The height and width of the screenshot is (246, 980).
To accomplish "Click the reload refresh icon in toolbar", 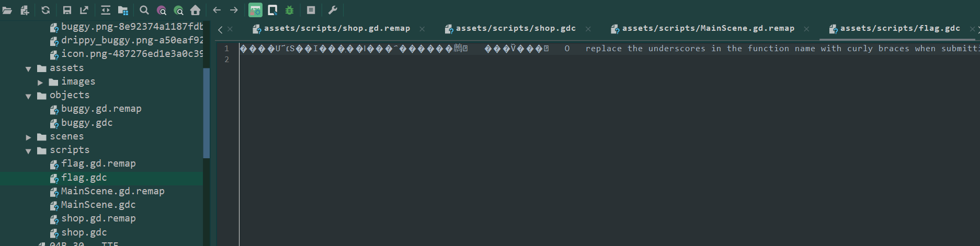I will [x=45, y=10].
